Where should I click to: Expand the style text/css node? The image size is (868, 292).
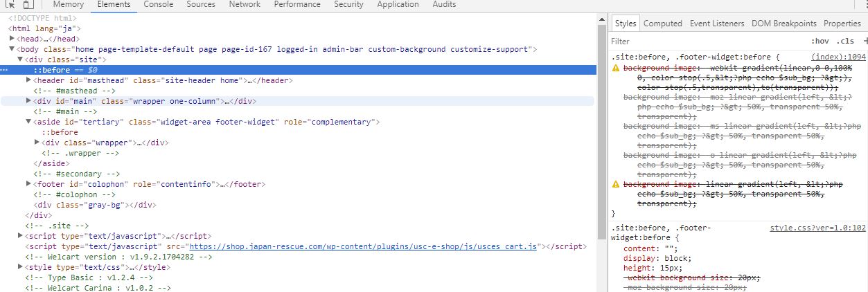pos(20,267)
